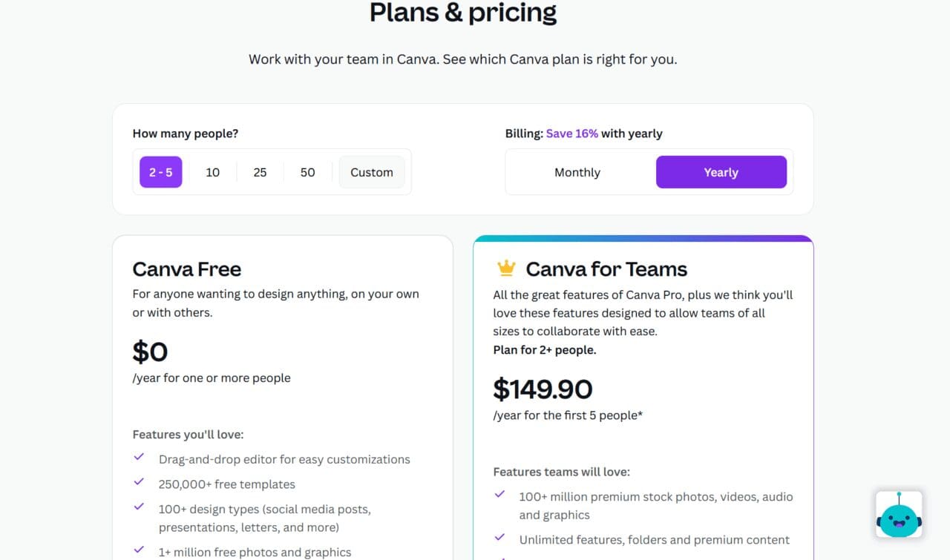Viewport: 950px width, 560px height.
Task: Click the checkmark next to 100+ million premium stock
Action: point(499,495)
